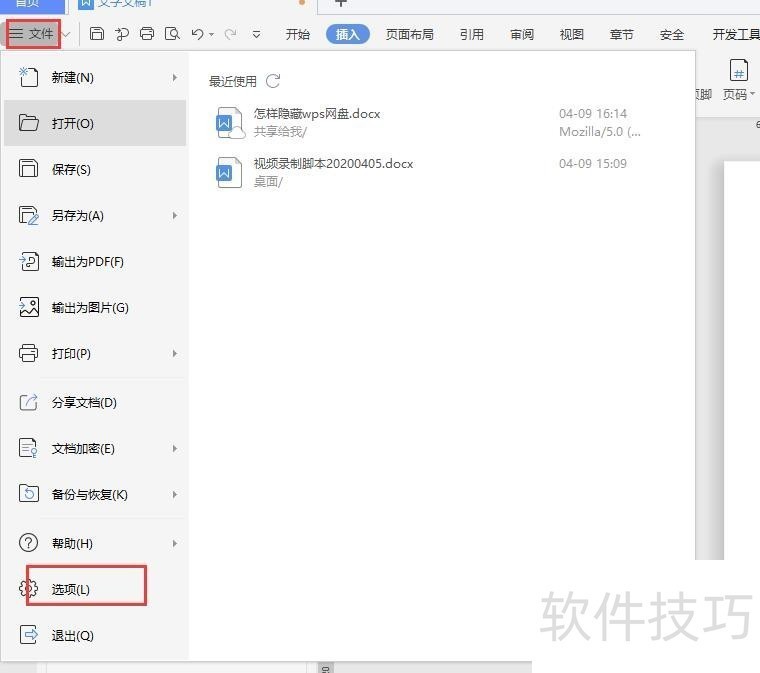The image size is (760, 673).
Task: Click the 退出 exit icon
Action: [29, 634]
